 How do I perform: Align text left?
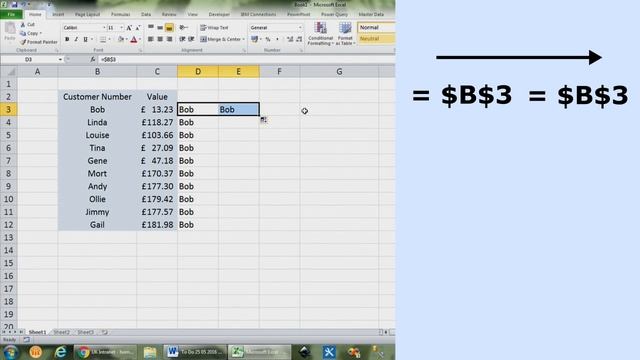pos(151,39)
